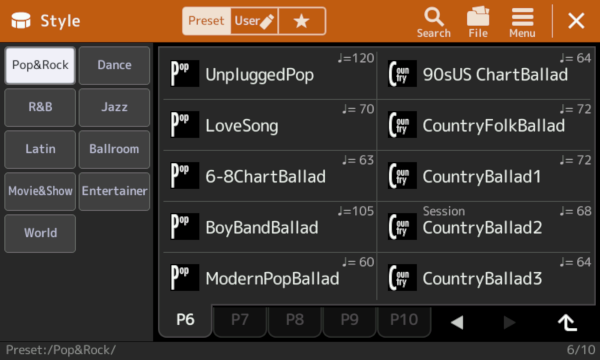Choose the BoyBandBallad style

tap(270, 227)
